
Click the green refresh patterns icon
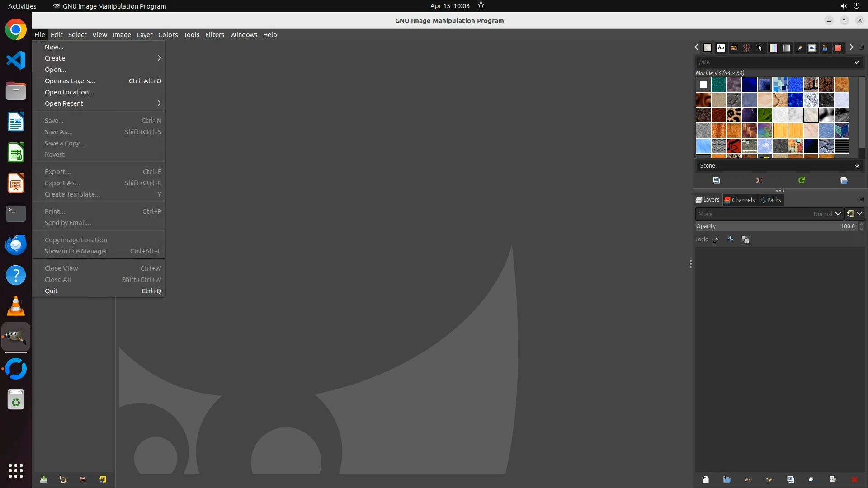point(802,180)
